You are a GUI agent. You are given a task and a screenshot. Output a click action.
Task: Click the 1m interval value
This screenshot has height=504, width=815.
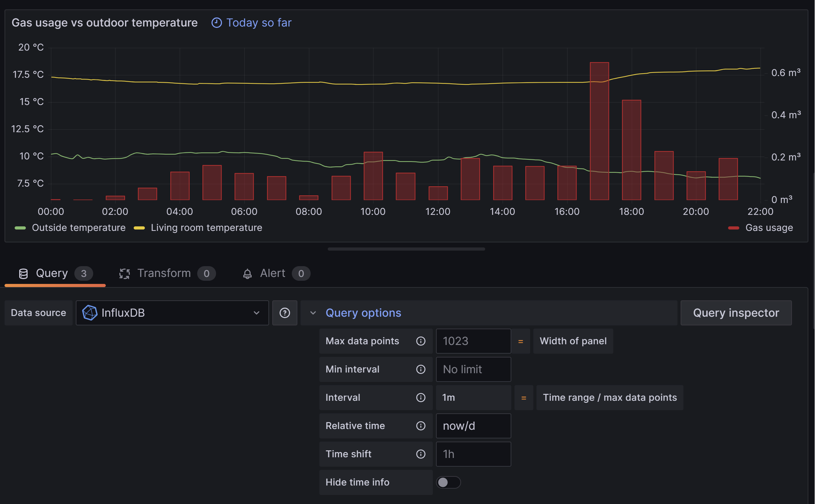pyautogui.click(x=473, y=398)
